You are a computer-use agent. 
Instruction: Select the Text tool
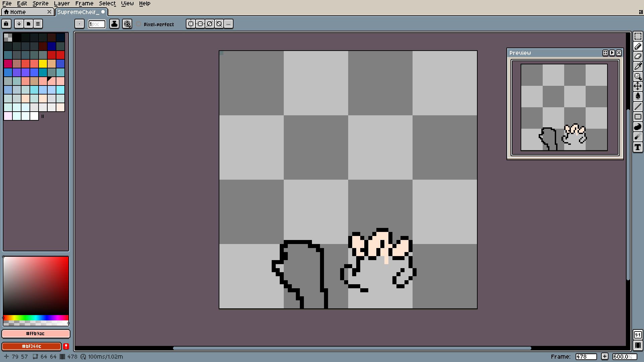click(x=638, y=147)
